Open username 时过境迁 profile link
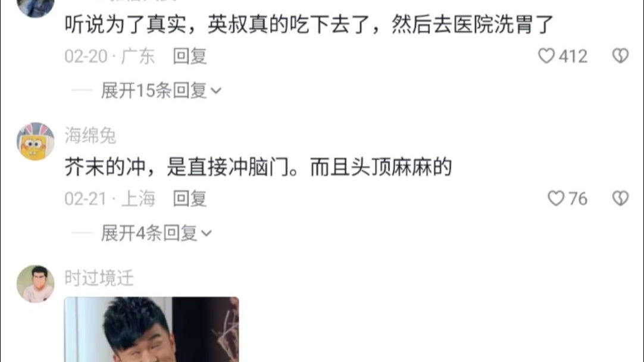Screen dimensions: 644x362 99,278
